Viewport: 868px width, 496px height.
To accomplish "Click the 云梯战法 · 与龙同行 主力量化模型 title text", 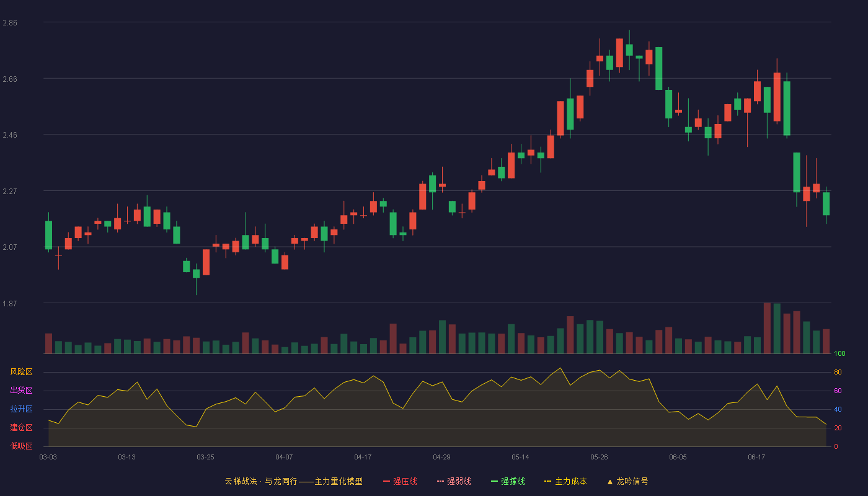I will click(x=294, y=481).
